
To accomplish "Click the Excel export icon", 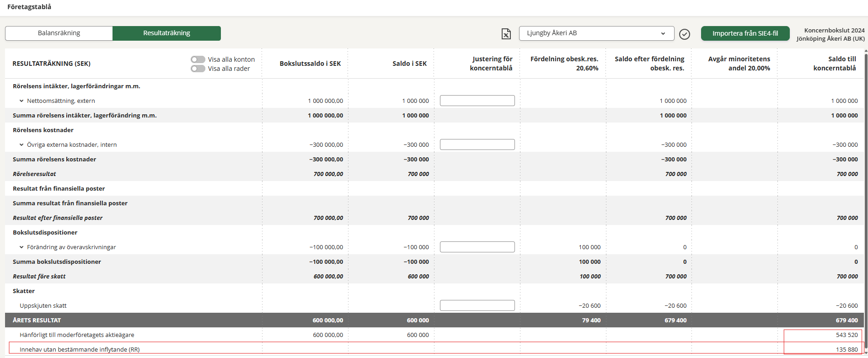I will 506,34.
